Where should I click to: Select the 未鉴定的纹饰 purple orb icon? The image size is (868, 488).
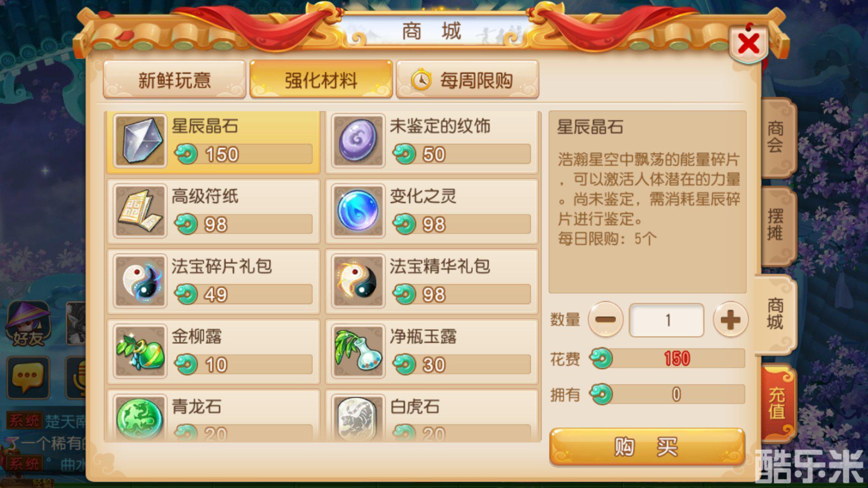(x=358, y=141)
